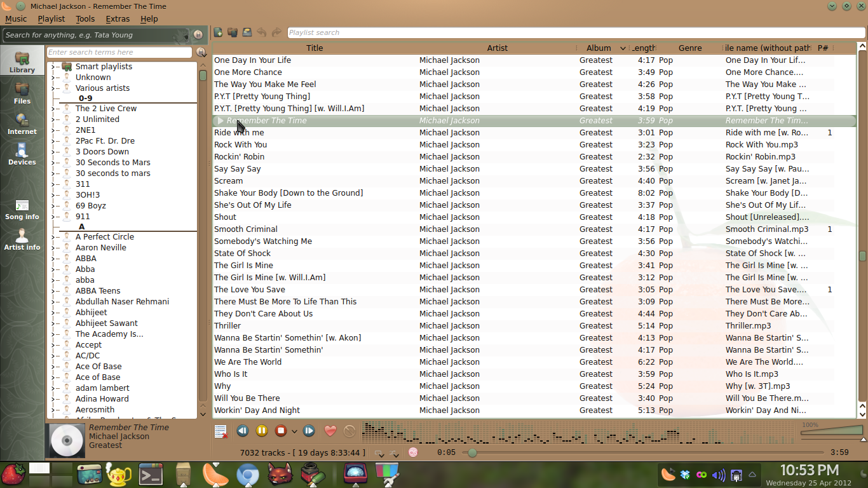Stop playback with the stop button
The image size is (868, 488).
(x=281, y=431)
